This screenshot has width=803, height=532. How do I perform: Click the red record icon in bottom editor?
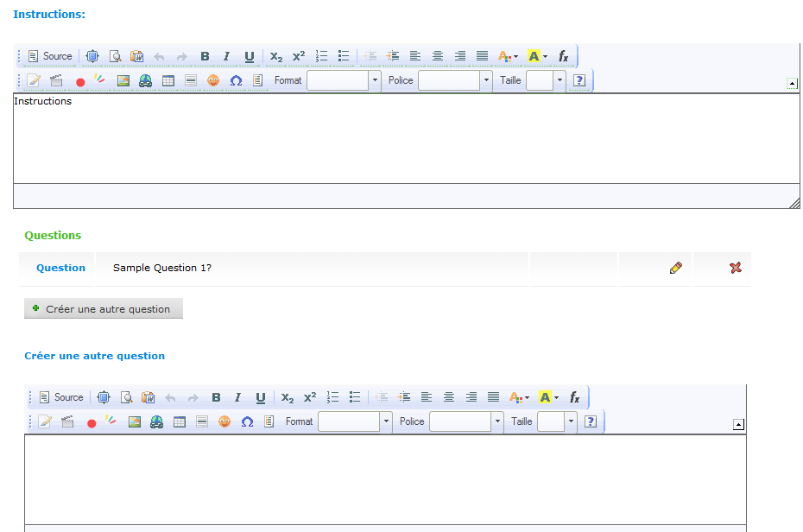click(92, 422)
